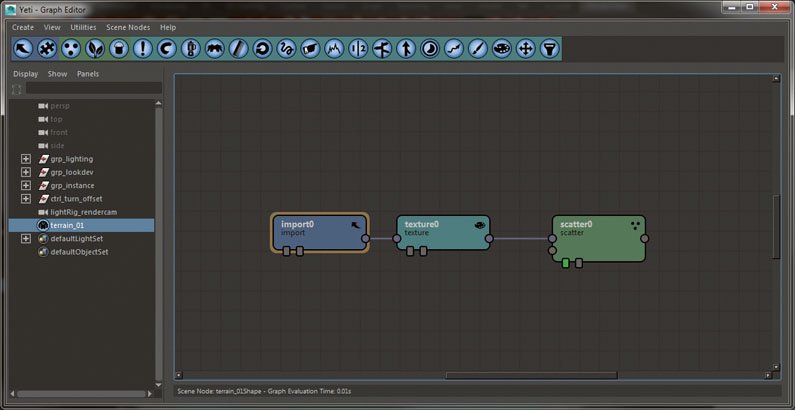The image size is (795, 410).
Task: Select the grow node leaf icon
Action: 95,49
